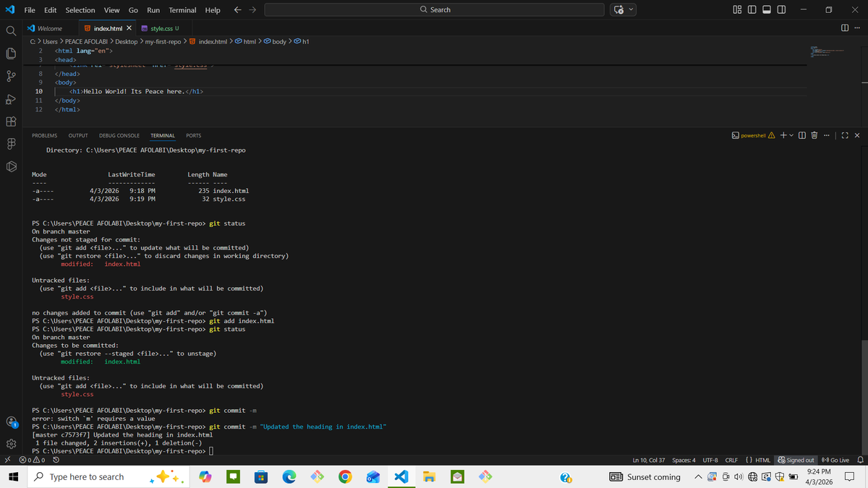The width and height of the screenshot is (868, 488).
Task: Open Copilot dropdown arrow in title bar
Action: pyautogui.click(x=631, y=9)
